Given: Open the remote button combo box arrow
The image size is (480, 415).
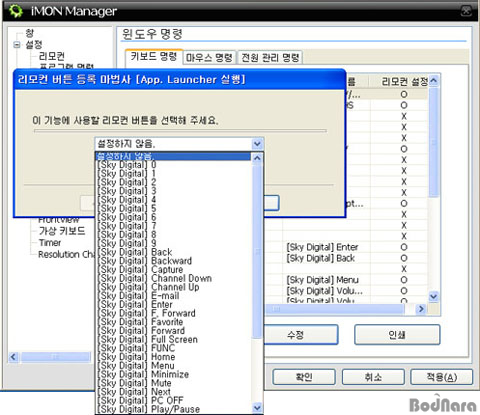Looking at the screenshot, I should (x=257, y=144).
